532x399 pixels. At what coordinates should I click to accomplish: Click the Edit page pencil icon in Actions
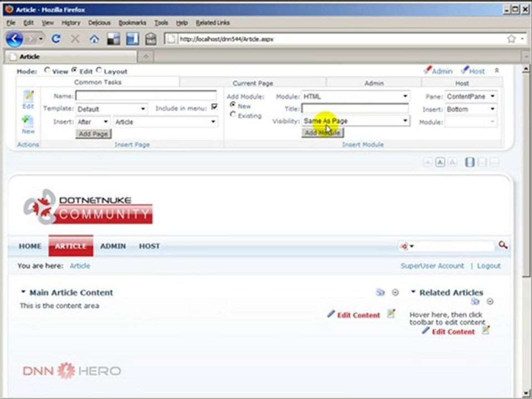(28, 96)
